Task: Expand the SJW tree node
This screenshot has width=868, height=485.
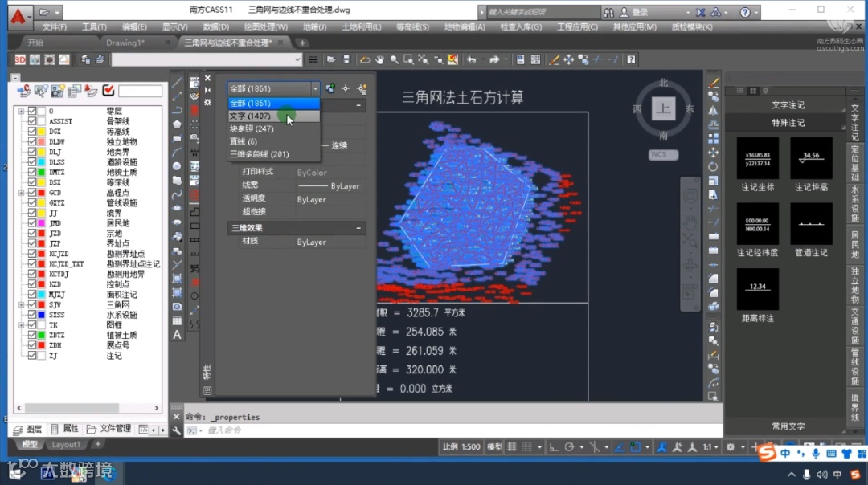Action: coord(21,304)
